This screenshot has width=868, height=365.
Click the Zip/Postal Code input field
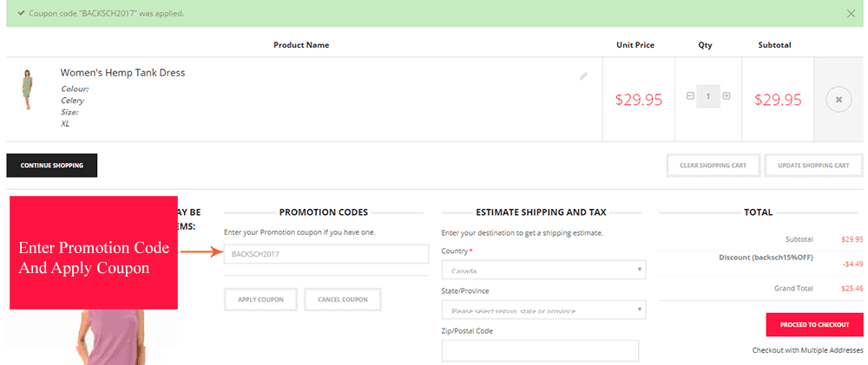point(540,350)
